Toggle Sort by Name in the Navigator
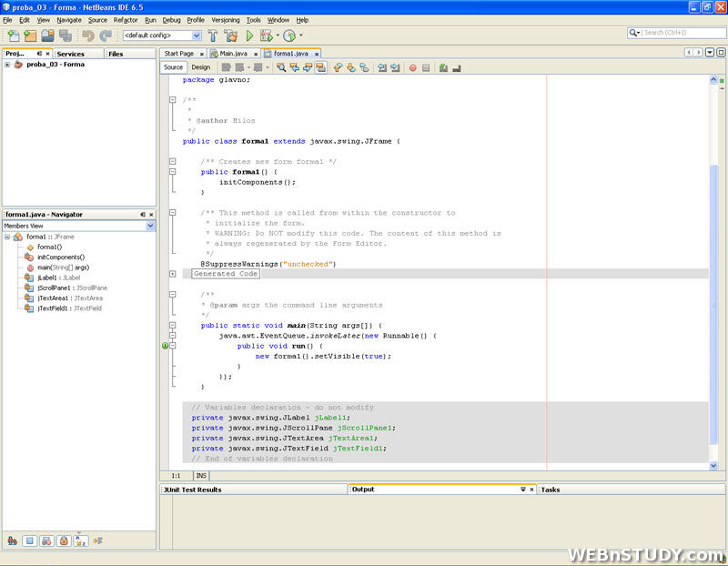728x566 pixels. tap(81, 541)
